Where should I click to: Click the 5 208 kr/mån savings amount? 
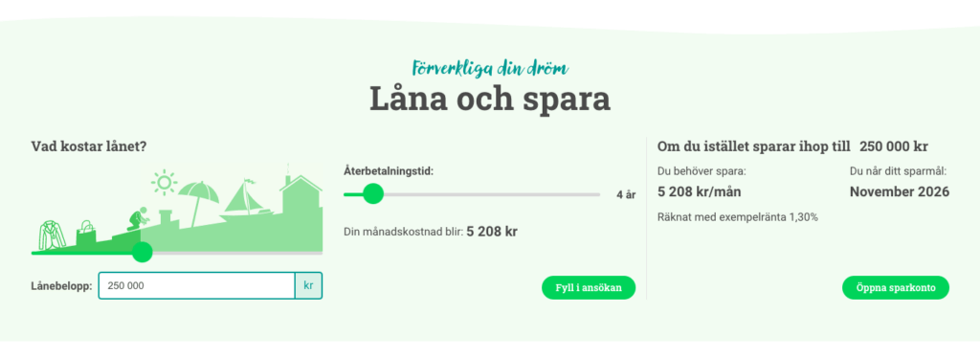[x=700, y=191]
